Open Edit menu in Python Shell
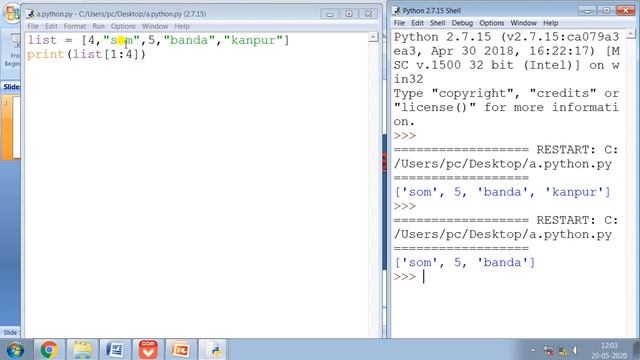This screenshot has width=640, height=360. tap(417, 23)
